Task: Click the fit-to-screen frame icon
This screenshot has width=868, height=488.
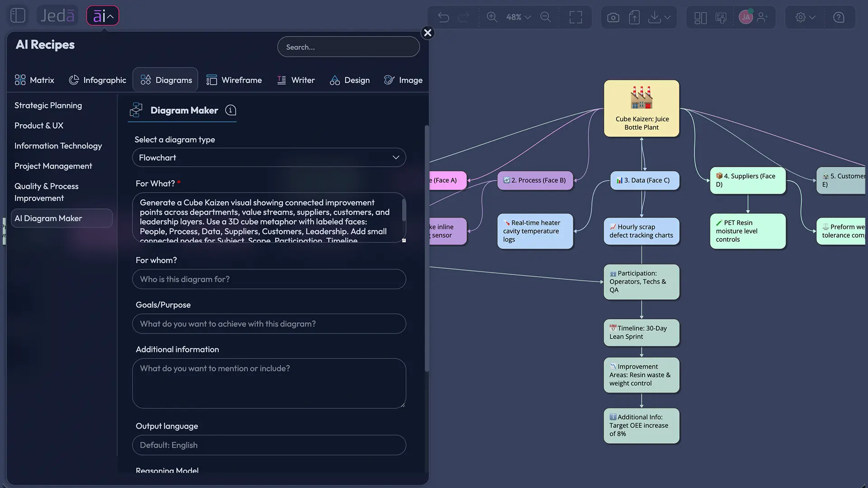Action: [576, 17]
